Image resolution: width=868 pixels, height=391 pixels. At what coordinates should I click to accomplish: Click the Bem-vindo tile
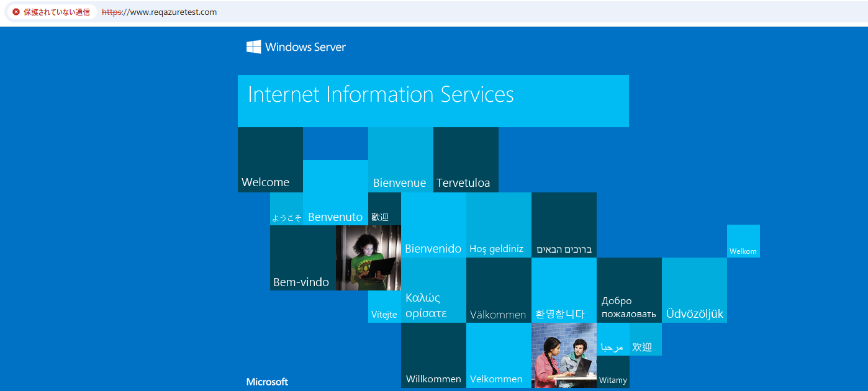pyautogui.click(x=302, y=258)
